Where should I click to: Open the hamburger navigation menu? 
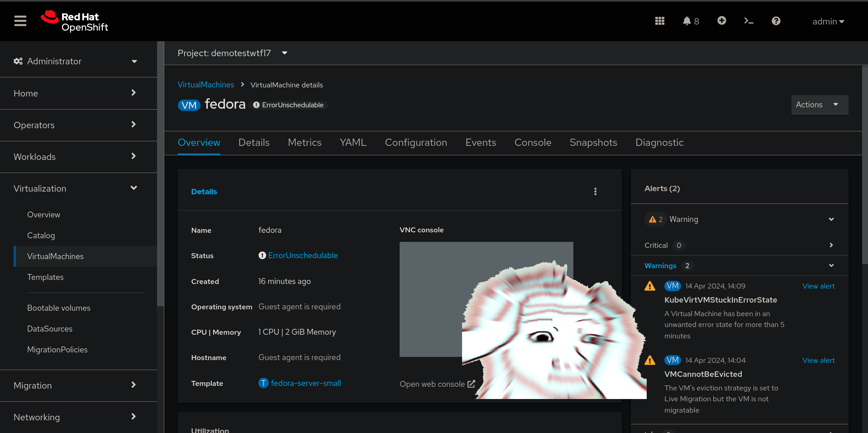click(20, 21)
